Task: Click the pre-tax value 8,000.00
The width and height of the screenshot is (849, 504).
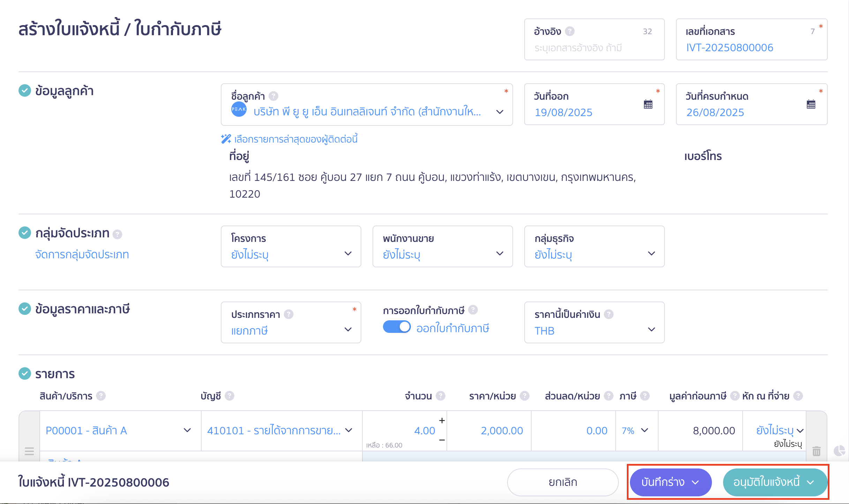Action: 714,431
